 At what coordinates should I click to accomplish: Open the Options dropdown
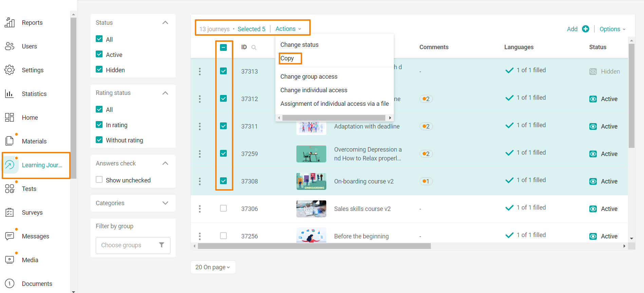[x=612, y=29]
